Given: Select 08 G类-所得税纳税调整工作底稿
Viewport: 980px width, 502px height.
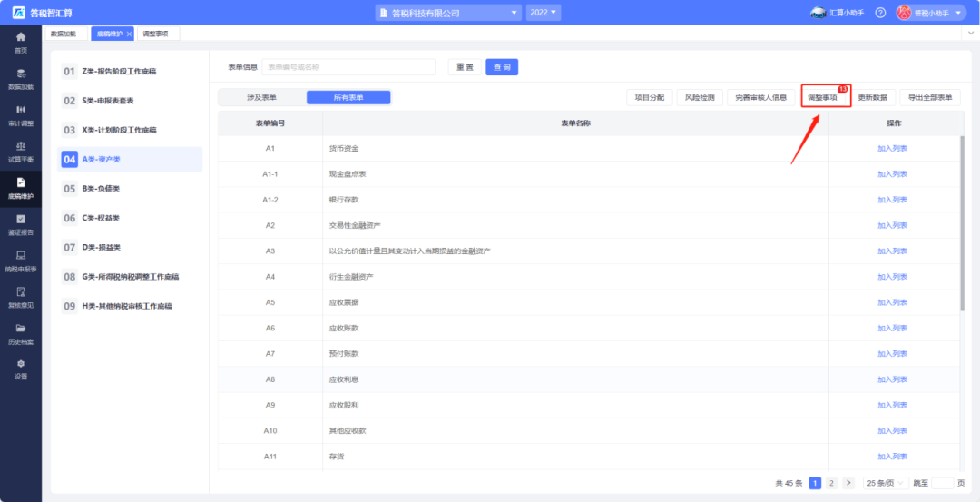Looking at the screenshot, I should 130,276.
